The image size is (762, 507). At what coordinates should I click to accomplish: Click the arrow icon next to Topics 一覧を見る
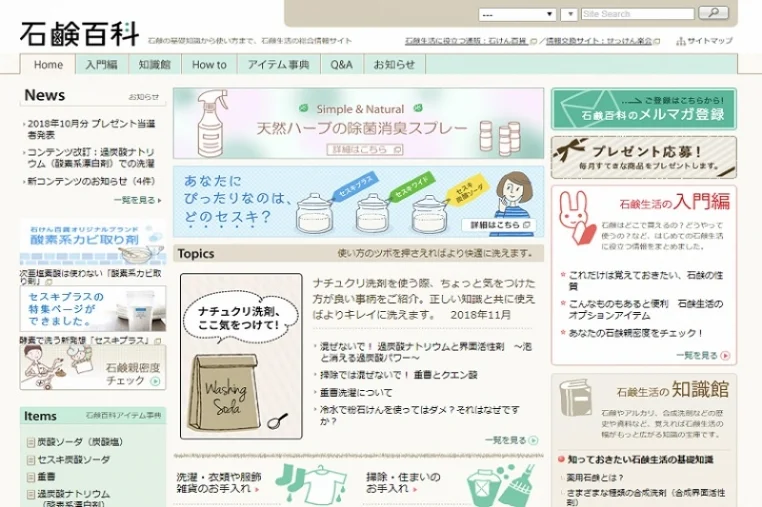tap(533, 440)
